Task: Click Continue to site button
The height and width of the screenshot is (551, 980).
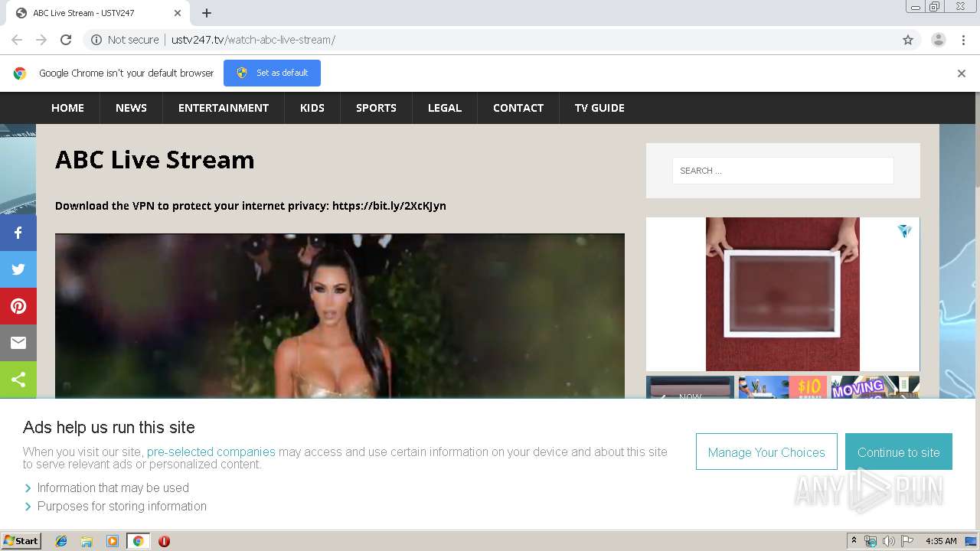Action: click(899, 452)
